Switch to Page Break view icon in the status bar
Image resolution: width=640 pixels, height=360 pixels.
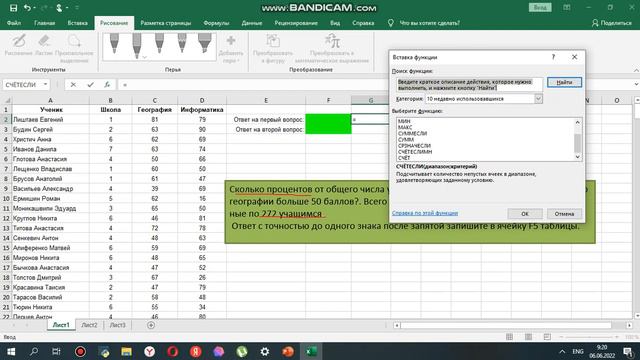pyautogui.click(x=547, y=337)
